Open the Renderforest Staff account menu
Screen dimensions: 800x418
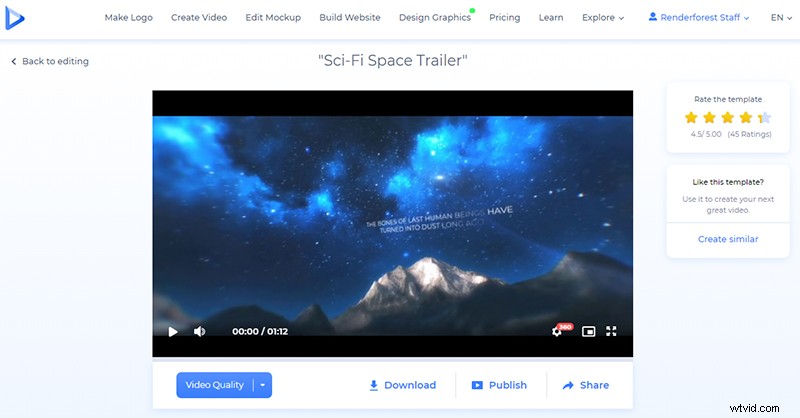(x=699, y=17)
